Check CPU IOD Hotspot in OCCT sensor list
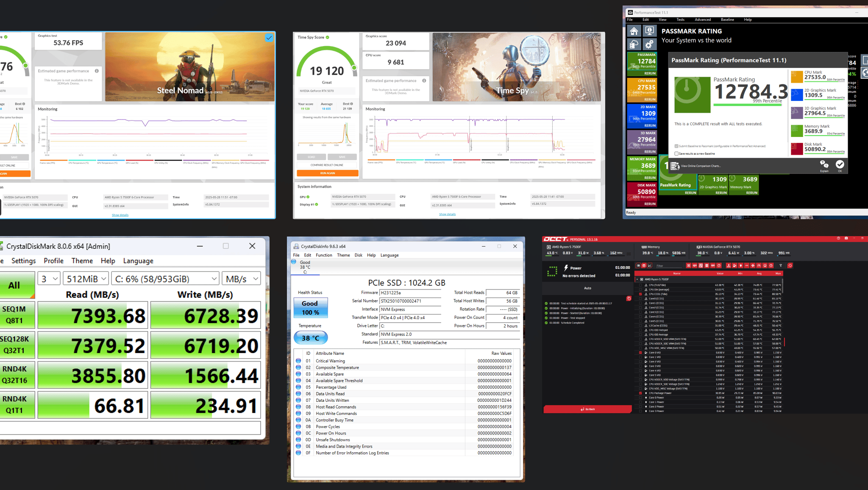The width and height of the screenshot is (868, 490). coord(640,330)
